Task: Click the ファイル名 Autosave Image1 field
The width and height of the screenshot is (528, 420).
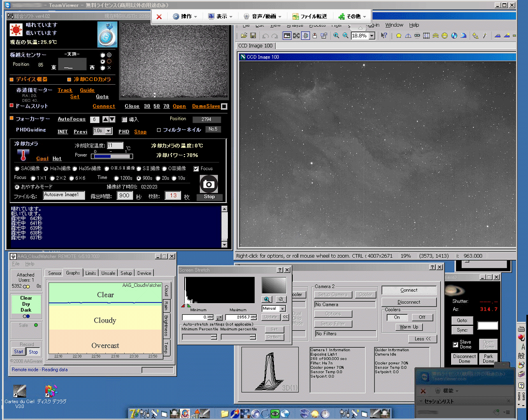Action: pyautogui.click(x=64, y=195)
